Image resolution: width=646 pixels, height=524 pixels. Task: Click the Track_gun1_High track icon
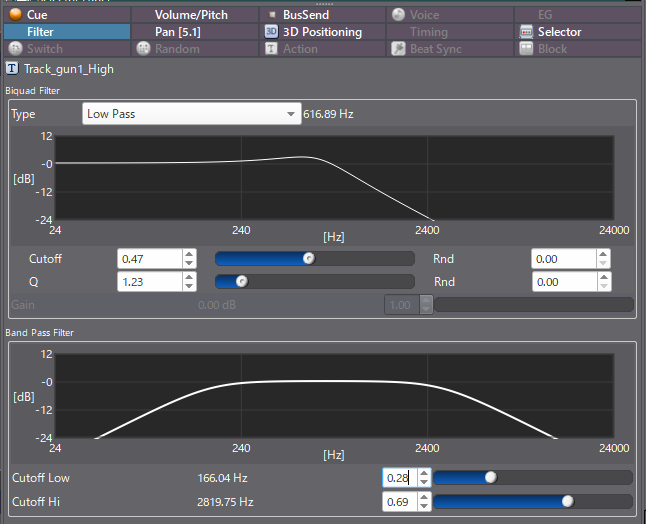pos(12,68)
